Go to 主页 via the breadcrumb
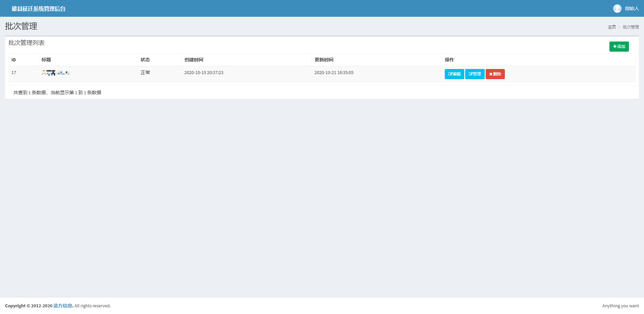 coord(611,27)
